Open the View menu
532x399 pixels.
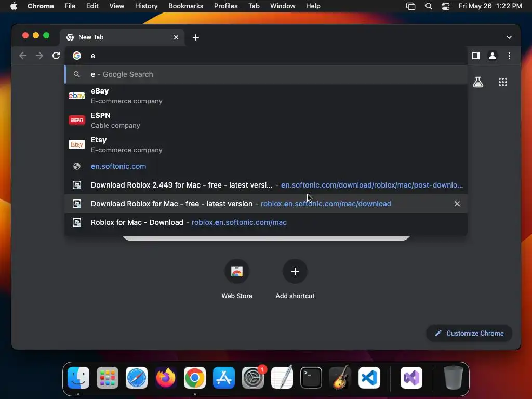coord(116,6)
